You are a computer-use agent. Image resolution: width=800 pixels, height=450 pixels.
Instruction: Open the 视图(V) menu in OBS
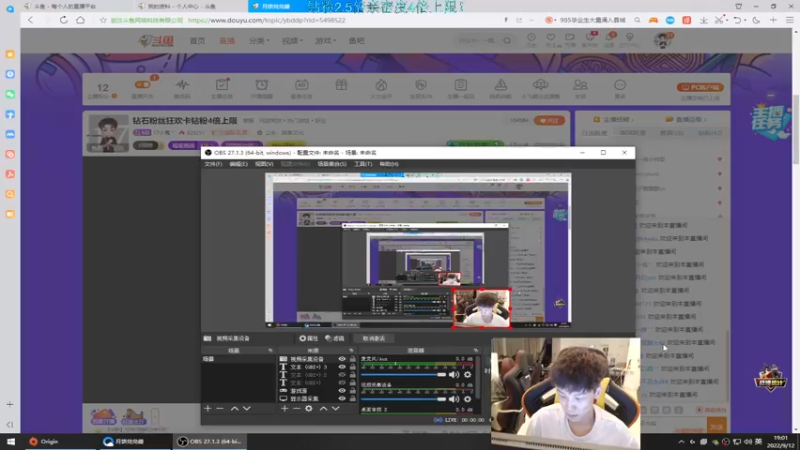pyautogui.click(x=264, y=164)
